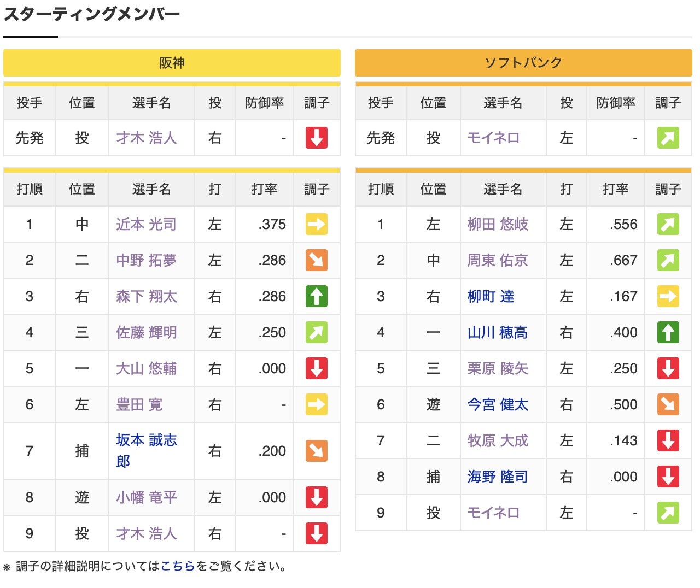This screenshot has width=700, height=588.
Task: Click the green rising arrow beside モイネロ
Action: [x=667, y=138]
